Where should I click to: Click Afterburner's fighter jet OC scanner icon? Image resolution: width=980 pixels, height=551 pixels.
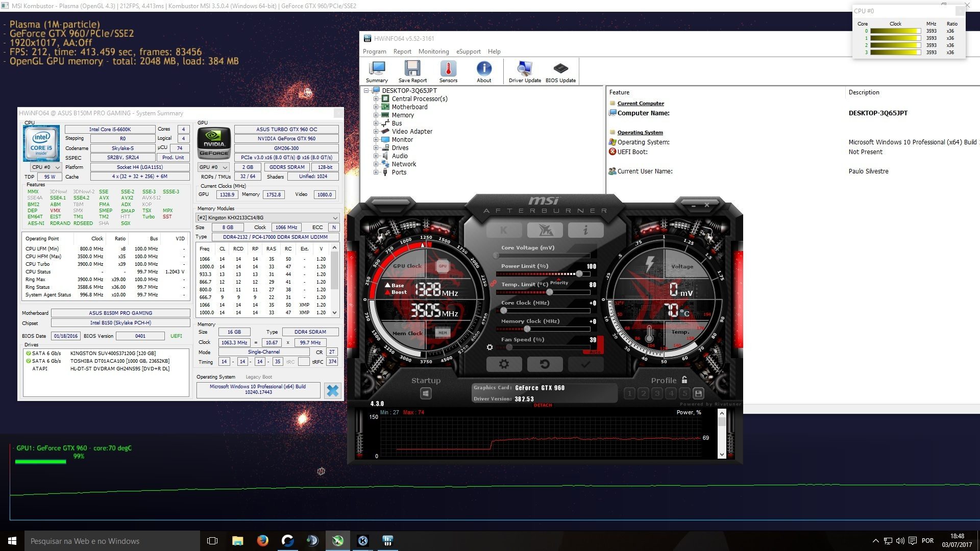pos(545,230)
